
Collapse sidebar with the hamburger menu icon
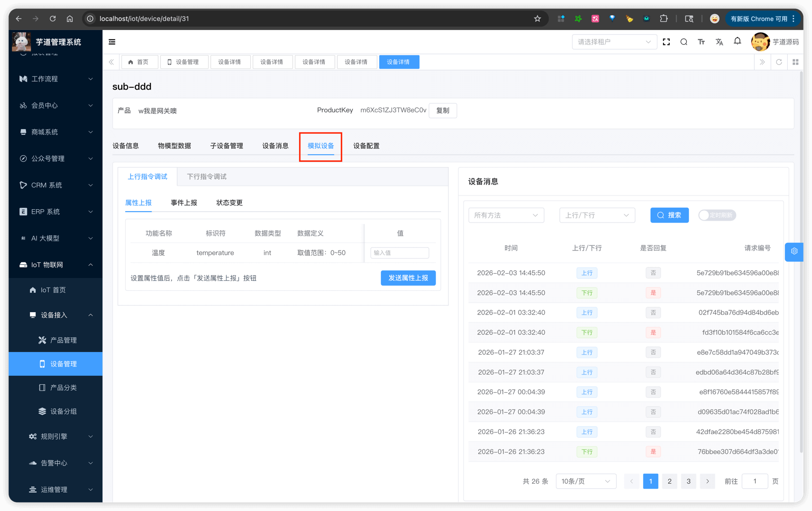[x=112, y=42]
